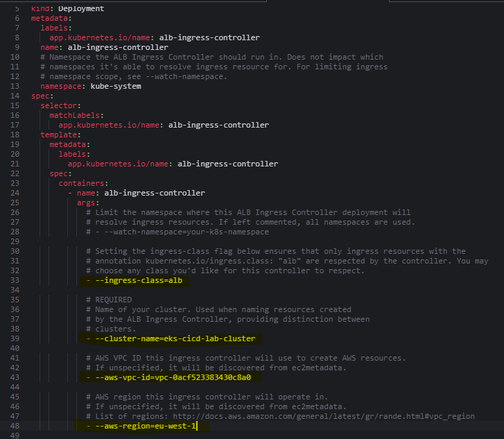Click 'app.kubernetes.io/name' key on line 21
This screenshot has width=504, height=439.
click(118, 164)
